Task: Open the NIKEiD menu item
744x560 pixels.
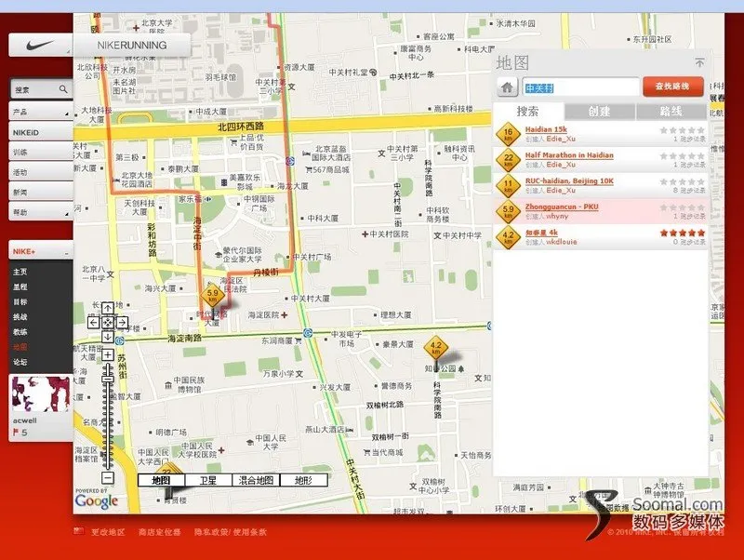Action: [x=41, y=132]
